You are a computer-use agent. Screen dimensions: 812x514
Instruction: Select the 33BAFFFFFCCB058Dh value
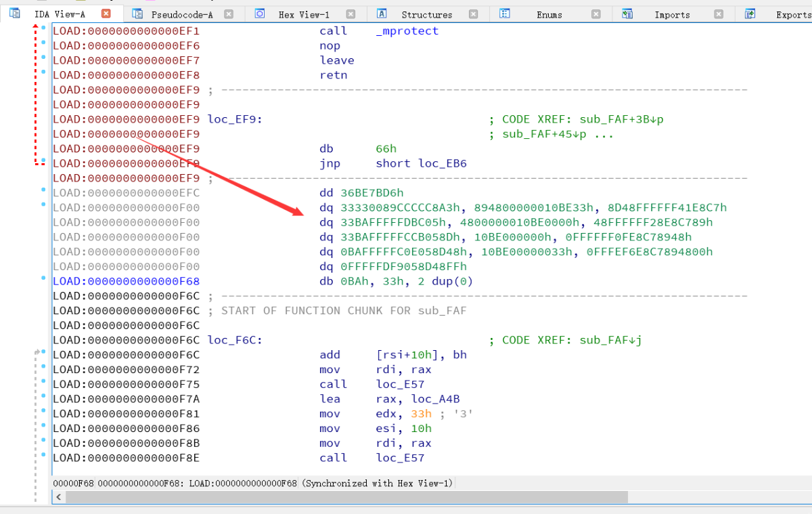click(401, 237)
